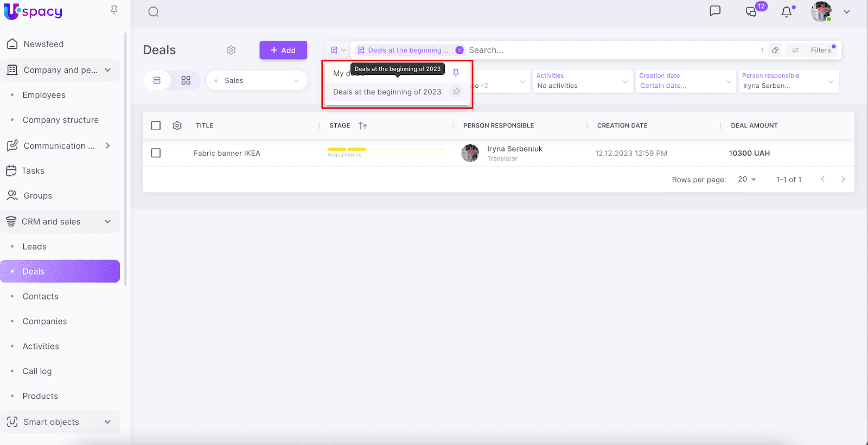The height and width of the screenshot is (445, 868).
Task: Open the Sales funnel dropdown
Action: click(257, 80)
